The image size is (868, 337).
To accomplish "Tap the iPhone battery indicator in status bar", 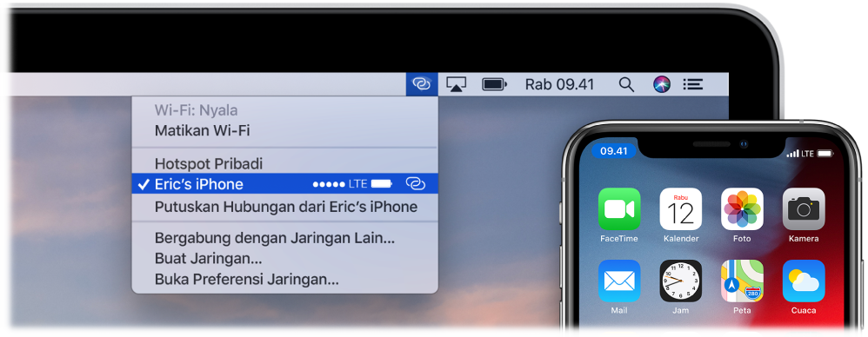I will coord(825,153).
